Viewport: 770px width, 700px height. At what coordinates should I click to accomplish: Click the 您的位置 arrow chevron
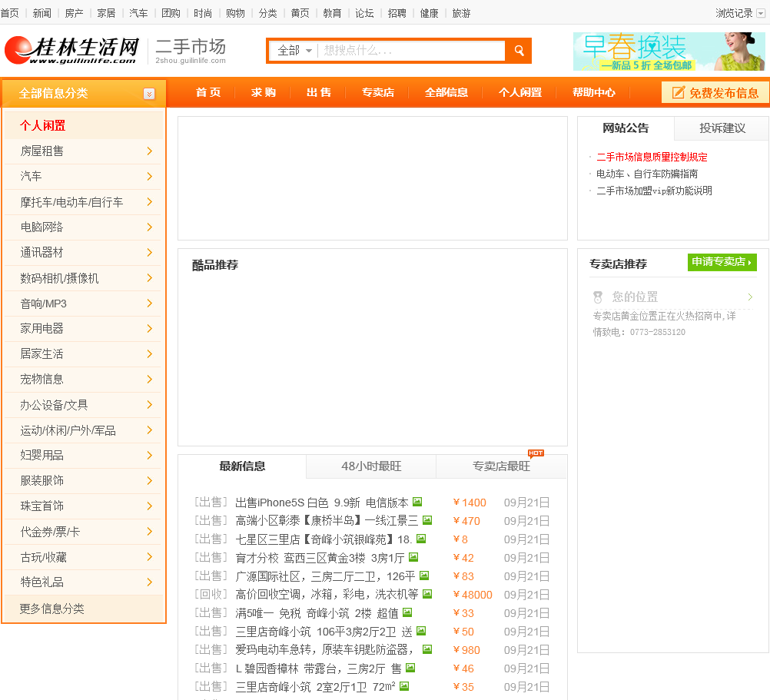pyautogui.click(x=750, y=297)
